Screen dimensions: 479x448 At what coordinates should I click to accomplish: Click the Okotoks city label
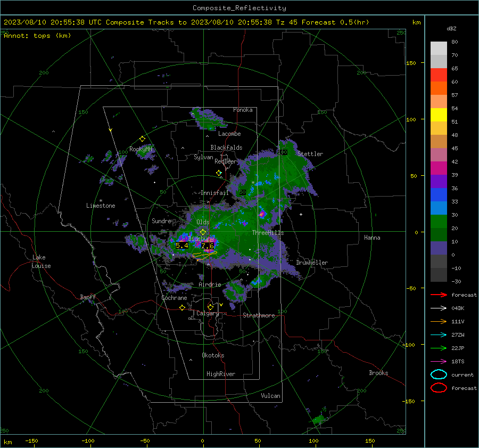pos(213,355)
